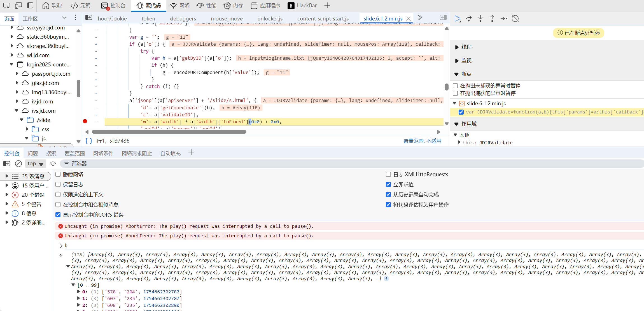The width and height of the screenshot is (644, 311).
Task: Deactivate all breakpoints icon
Action: click(x=515, y=19)
